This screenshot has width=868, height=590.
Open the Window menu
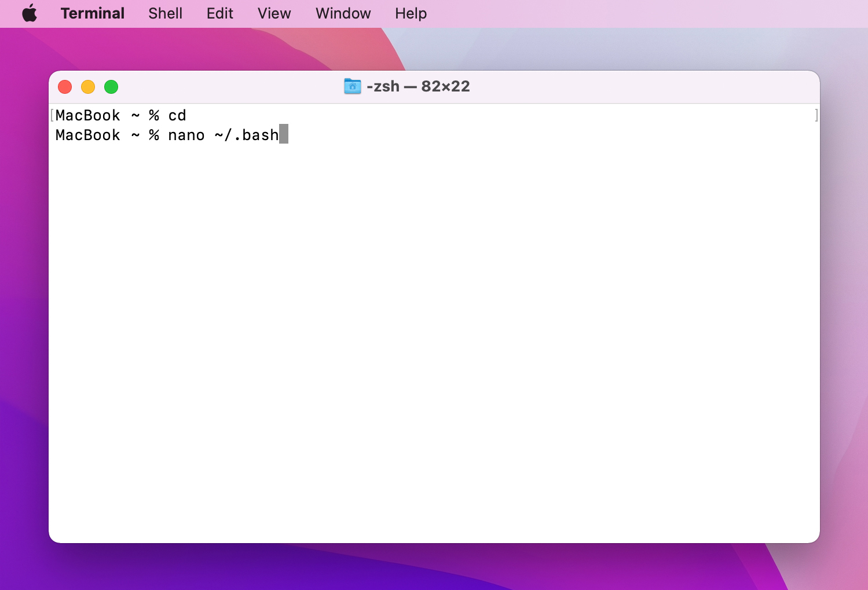click(x=342, y=13)
